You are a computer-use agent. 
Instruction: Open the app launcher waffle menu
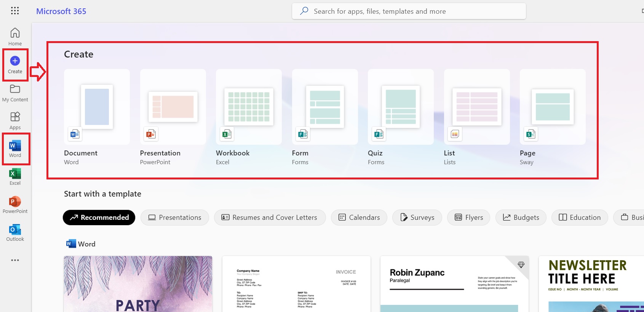[15, 11]
